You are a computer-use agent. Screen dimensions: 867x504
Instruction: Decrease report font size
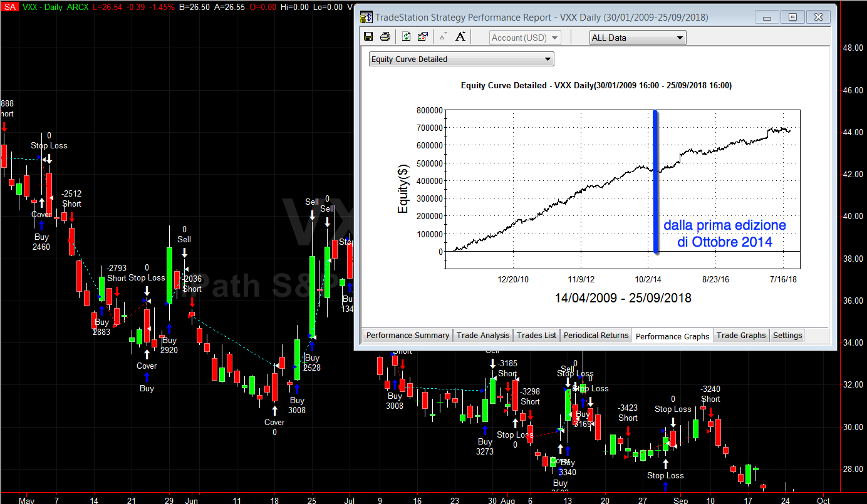click(443, 37)
